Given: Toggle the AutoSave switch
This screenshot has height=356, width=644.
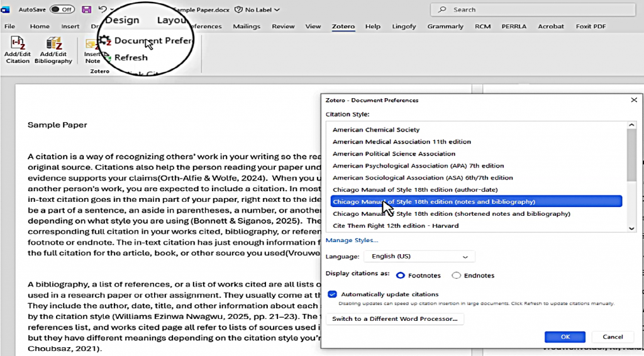Looking at the screenshot, I should 62,9.
